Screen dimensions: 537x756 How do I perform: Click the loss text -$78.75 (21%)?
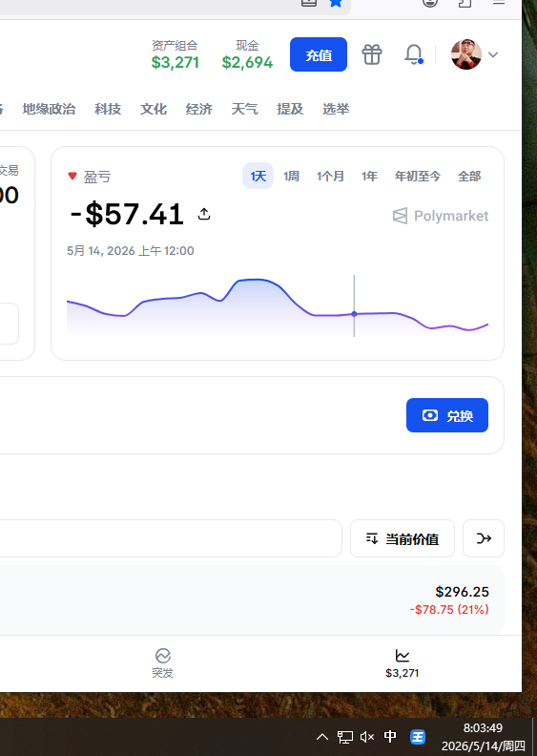pos(449,610)
